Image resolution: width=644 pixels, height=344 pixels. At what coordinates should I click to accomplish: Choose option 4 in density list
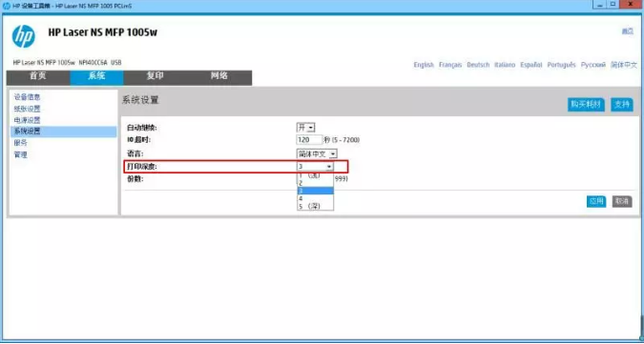pyautogui.click(x=315, y=198)
